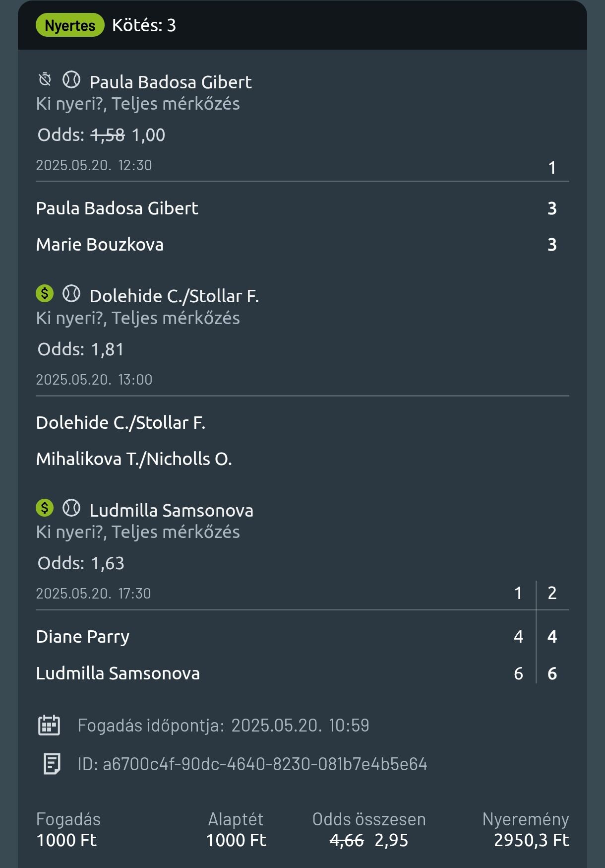
Task: Tap the calendar icon beside Fogadás időpontja
Action: pyautogui.click(x=49, y=725)
